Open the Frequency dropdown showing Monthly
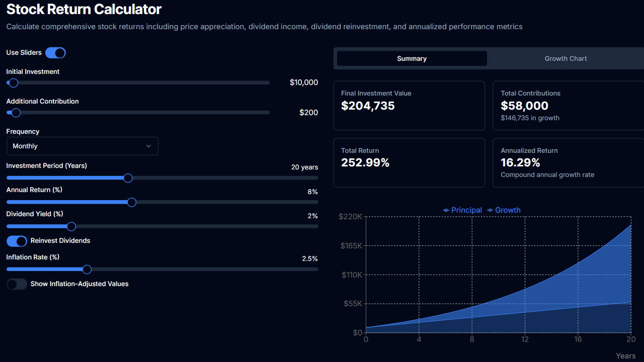This screenshot has height=362, width=644. 82,146
